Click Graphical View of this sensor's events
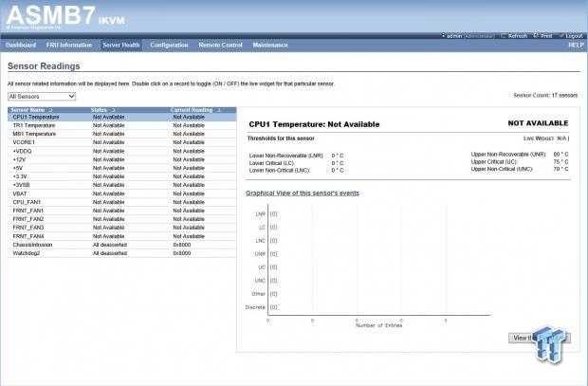This screenshot has width=588, height=386. (303, 193)
